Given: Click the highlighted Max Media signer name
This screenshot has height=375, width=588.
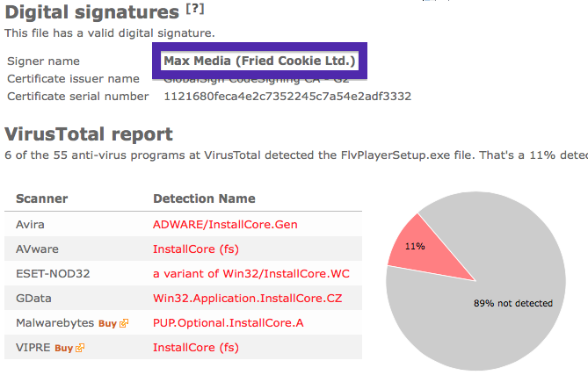Looking at the screenshot, I should coord(259,61).
